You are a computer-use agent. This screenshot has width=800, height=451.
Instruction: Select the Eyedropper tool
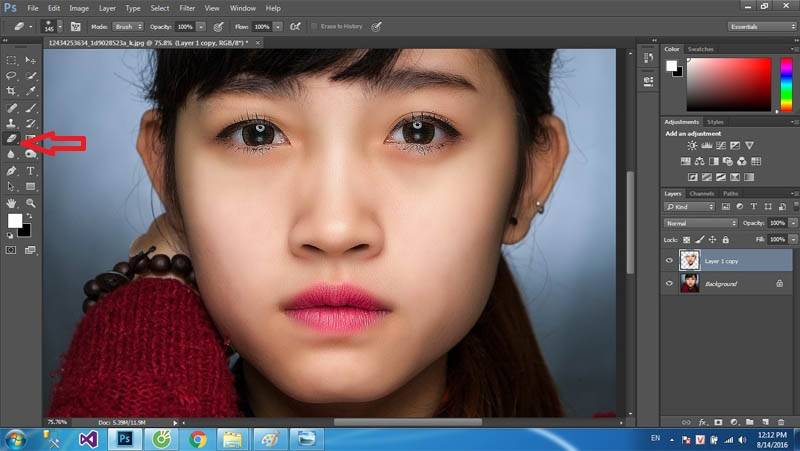click(x=31, y=91)
